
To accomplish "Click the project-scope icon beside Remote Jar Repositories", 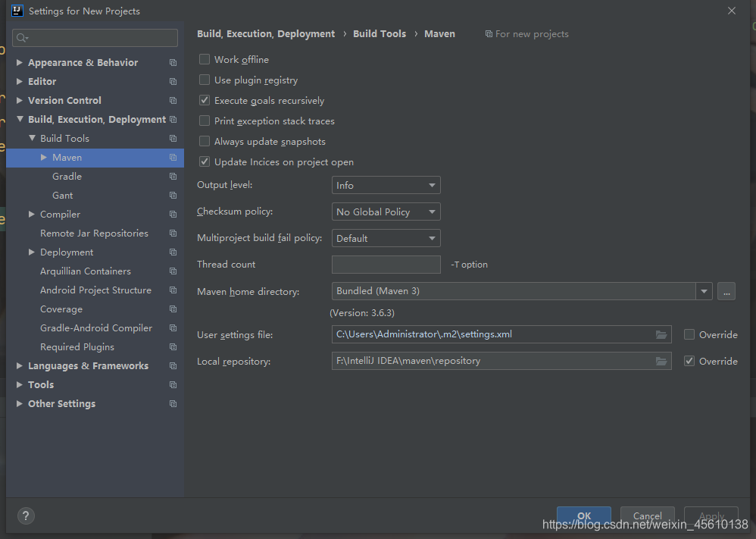I will (x=173, y=233).
